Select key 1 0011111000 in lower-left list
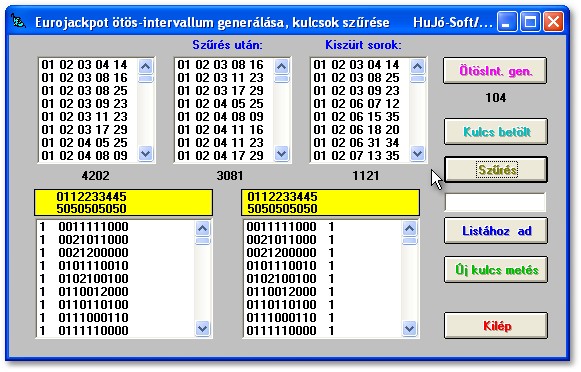The image size is (581, 372). (116, 227)
